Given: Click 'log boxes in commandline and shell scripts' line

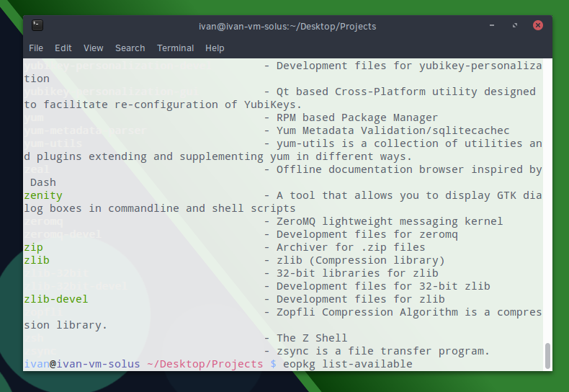Looking at the screenshot, I should click(x=160, y=208).
